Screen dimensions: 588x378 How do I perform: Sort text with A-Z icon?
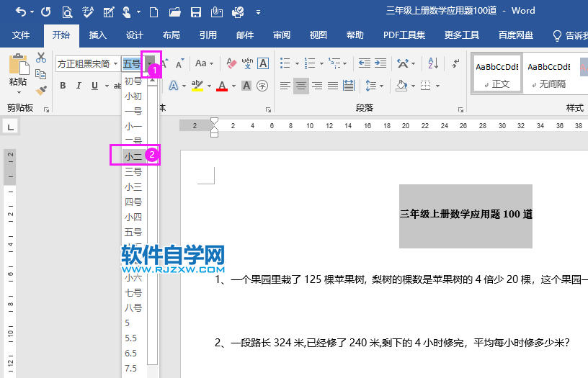433,63
